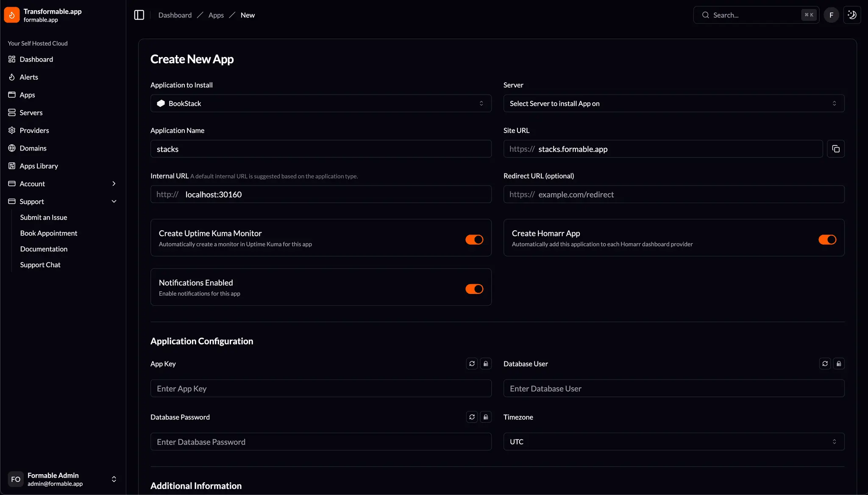Click the Additional Information heading
Image resolution: width=868 pixels, height=495 pixels.
196,486
